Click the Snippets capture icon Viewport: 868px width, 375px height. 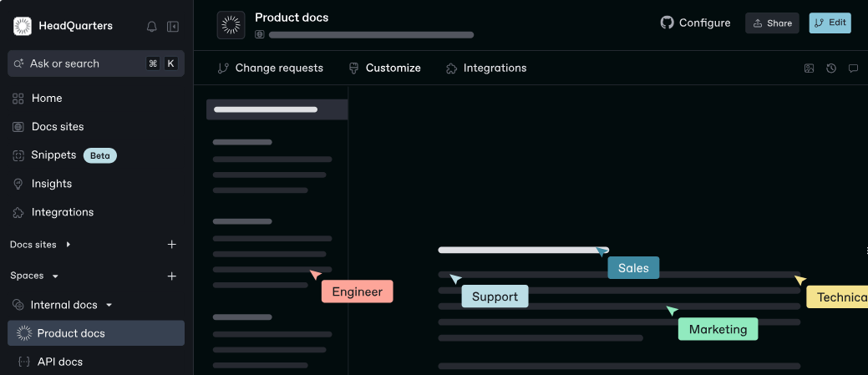coord(18,155)
